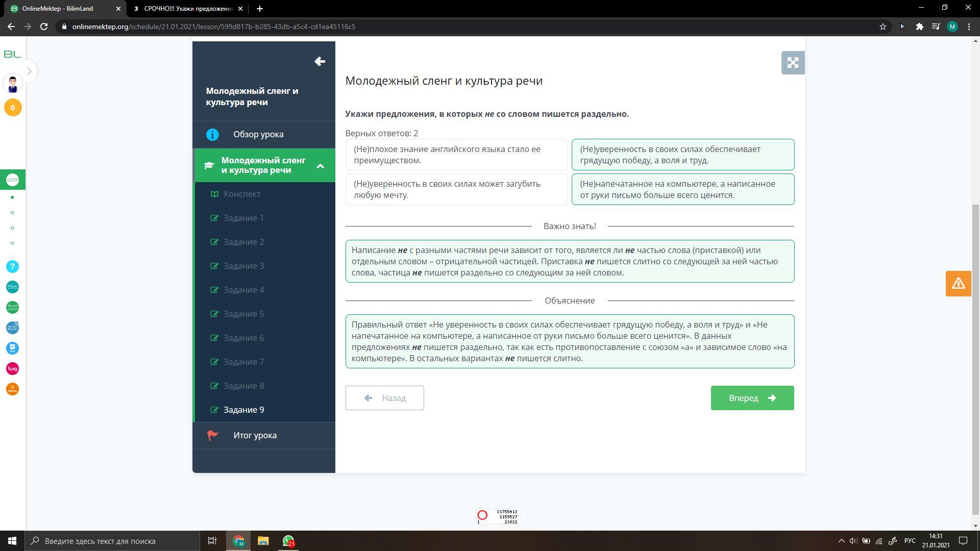Click the fullscreen expand icon
The height and width of the screenshot is (551, 980).
point(793,63)
